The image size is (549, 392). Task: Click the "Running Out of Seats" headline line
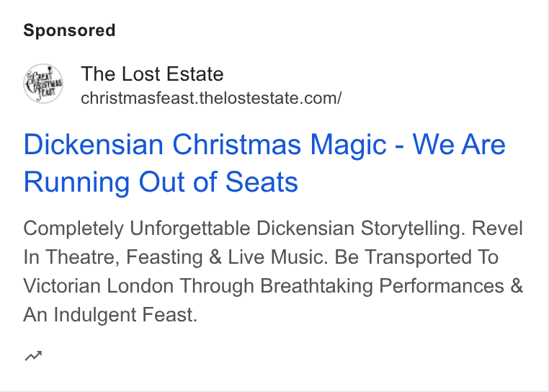click(161, 182)
